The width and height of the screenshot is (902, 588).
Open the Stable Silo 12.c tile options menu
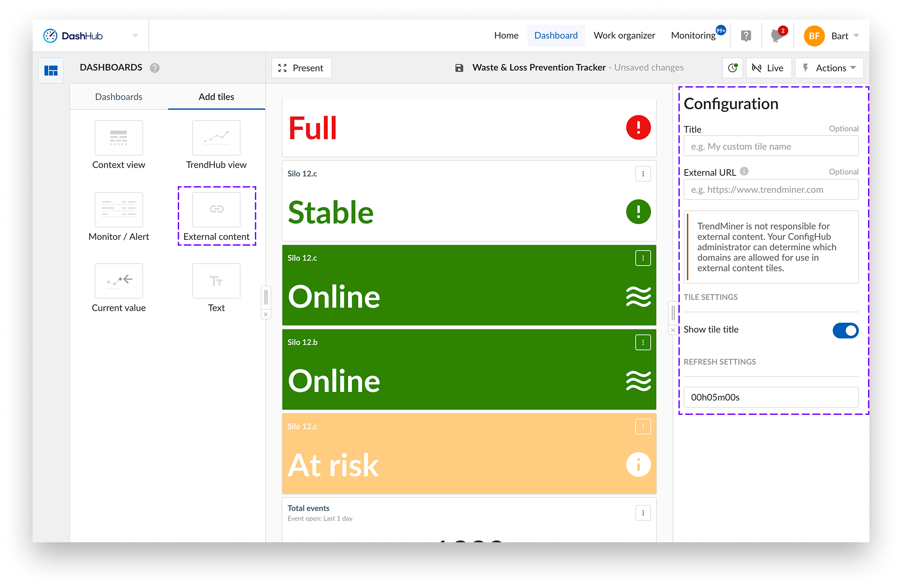643,174
